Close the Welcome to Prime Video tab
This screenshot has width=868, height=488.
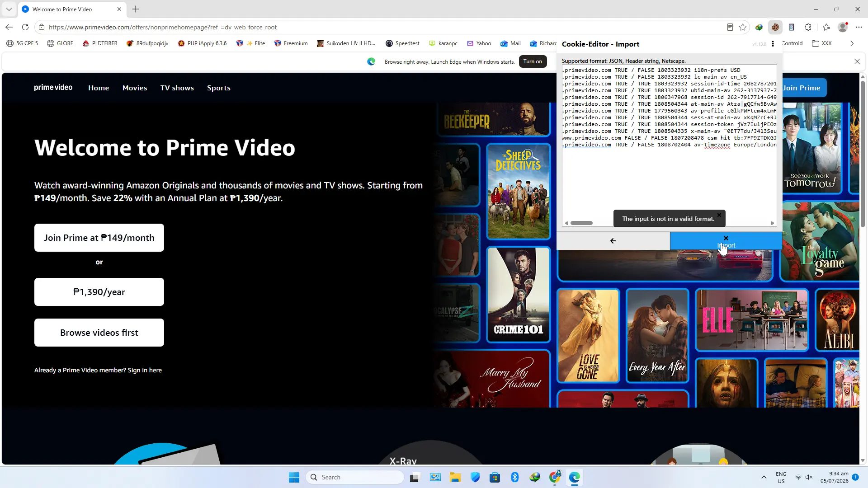[x=119, y=9]
